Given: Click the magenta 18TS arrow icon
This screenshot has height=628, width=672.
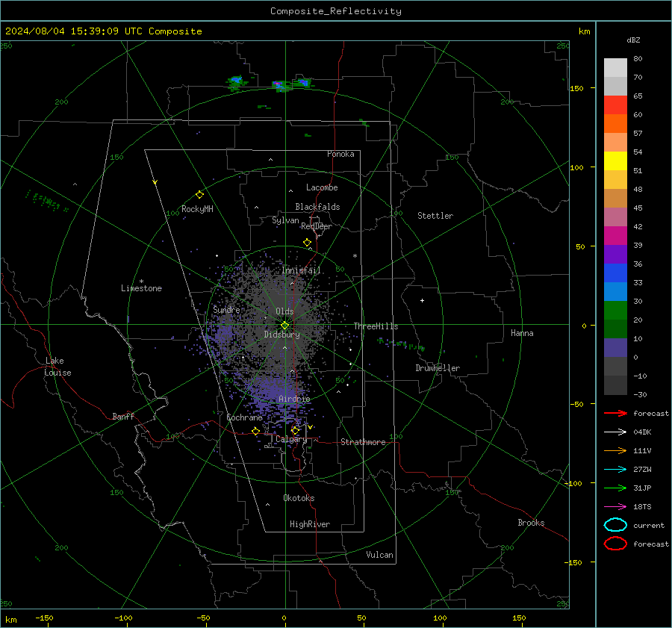Looking at the screenshot, I should pyautogui.click(x=615, y=507).
